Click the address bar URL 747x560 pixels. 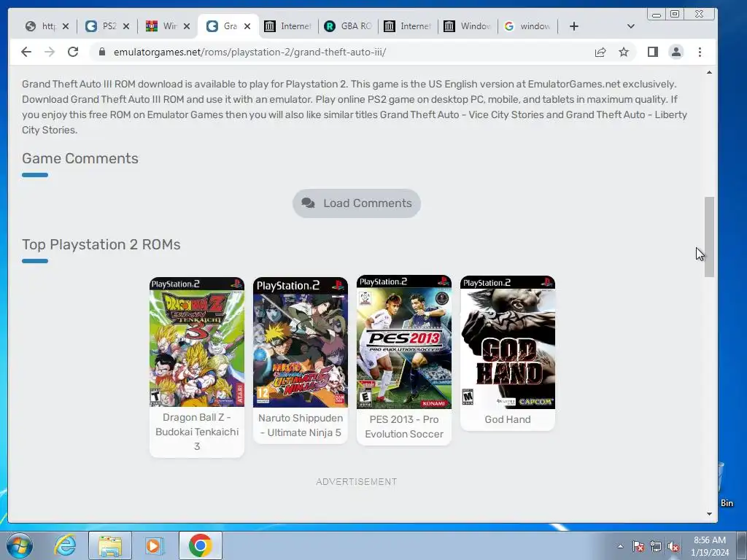point(249,52)
